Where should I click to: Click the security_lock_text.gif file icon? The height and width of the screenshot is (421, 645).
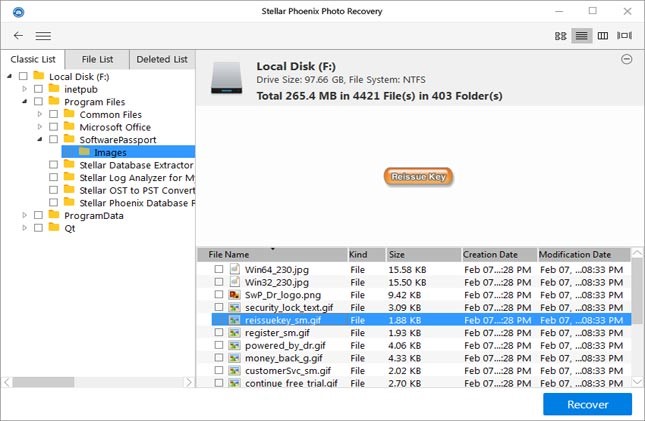click(234, 307)
